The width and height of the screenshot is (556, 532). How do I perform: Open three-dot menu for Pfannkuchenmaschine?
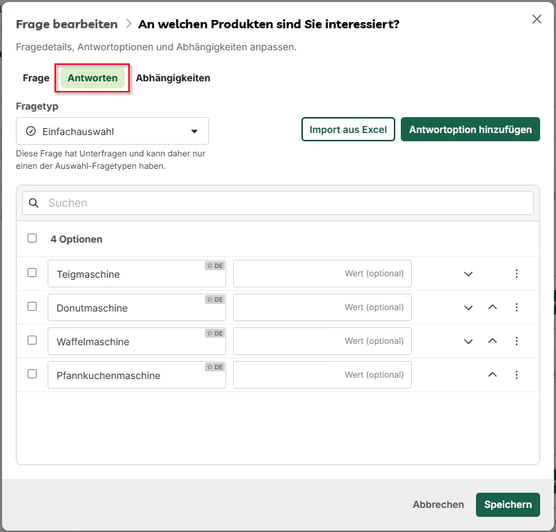(x=516, y=375)
